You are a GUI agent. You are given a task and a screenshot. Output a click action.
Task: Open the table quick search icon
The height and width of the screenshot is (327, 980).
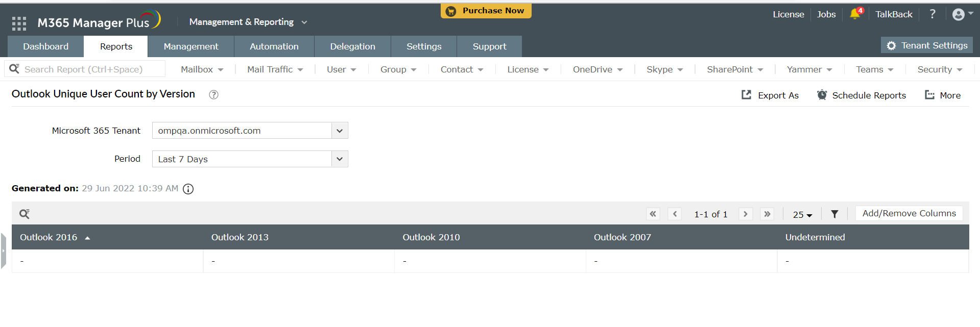pyautogui.click(x=24, y=214)
